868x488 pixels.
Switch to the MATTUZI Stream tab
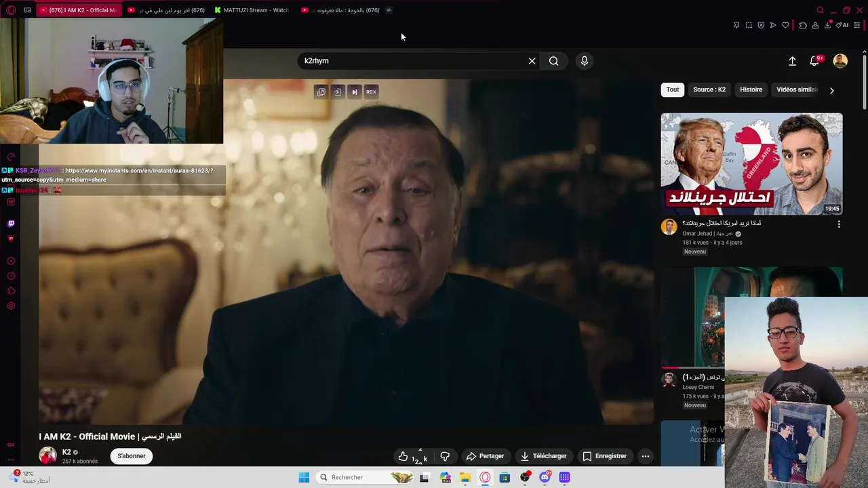click(252, 10)
